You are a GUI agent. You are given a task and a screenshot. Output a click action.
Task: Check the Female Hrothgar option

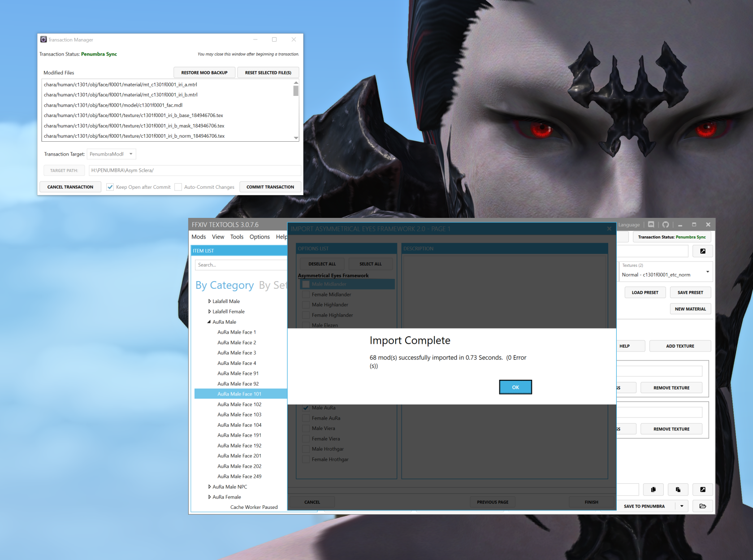[306, 460]
